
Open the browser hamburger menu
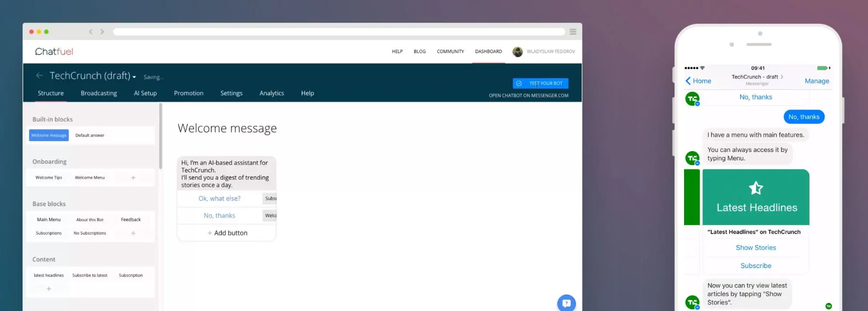point(573,32)
